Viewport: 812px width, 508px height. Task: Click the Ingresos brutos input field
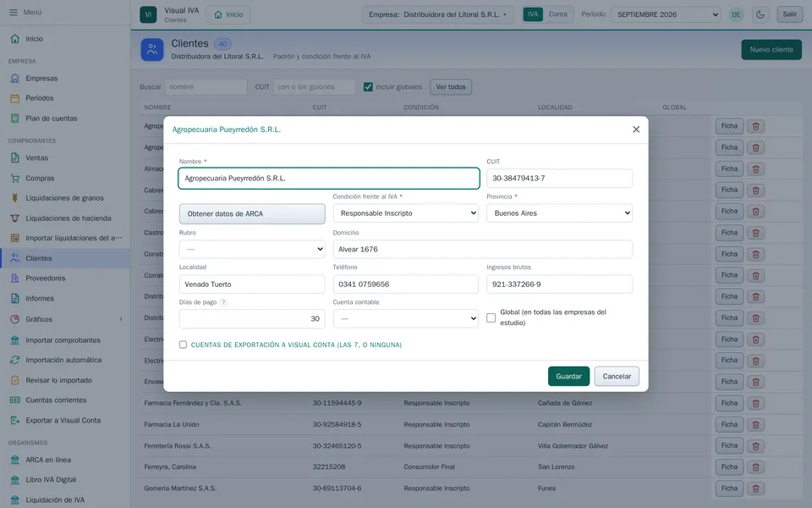click(559, 284)
